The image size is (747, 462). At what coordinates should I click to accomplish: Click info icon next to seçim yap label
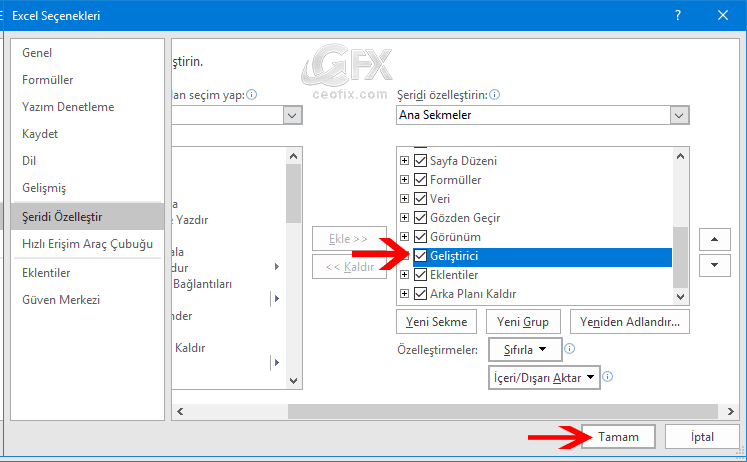[252, 95]
